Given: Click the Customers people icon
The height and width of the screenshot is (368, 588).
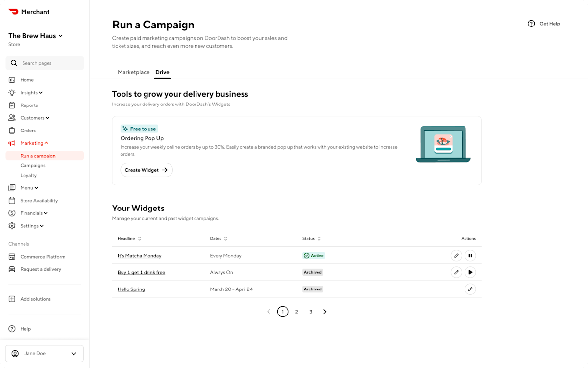Looking at the screenshot, I should click(12, 118).
